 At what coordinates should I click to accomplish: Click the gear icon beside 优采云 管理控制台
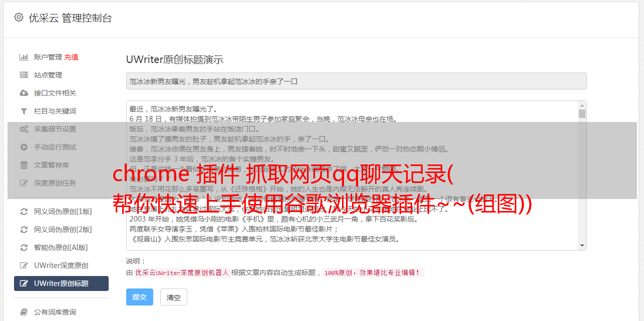[19, 17]
